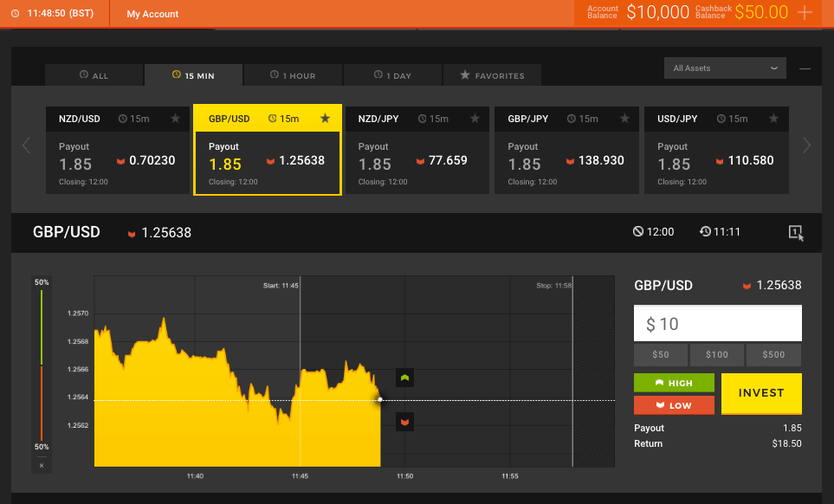Screen dimensions: 834x504
Task: Collapse the asset panel with the minus icon
Action: point(805,68)
